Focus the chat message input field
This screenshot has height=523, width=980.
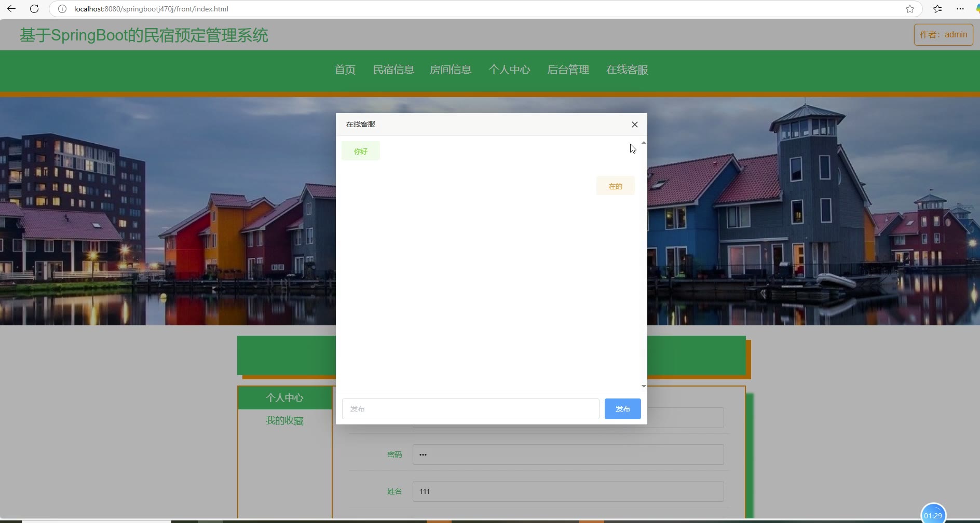pyautogui.click(x=470, y=409)
